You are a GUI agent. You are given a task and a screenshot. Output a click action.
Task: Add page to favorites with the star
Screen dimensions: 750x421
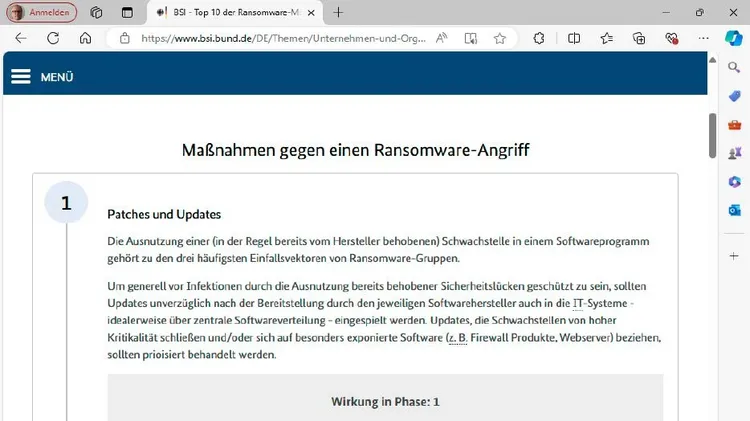[500, 38]
